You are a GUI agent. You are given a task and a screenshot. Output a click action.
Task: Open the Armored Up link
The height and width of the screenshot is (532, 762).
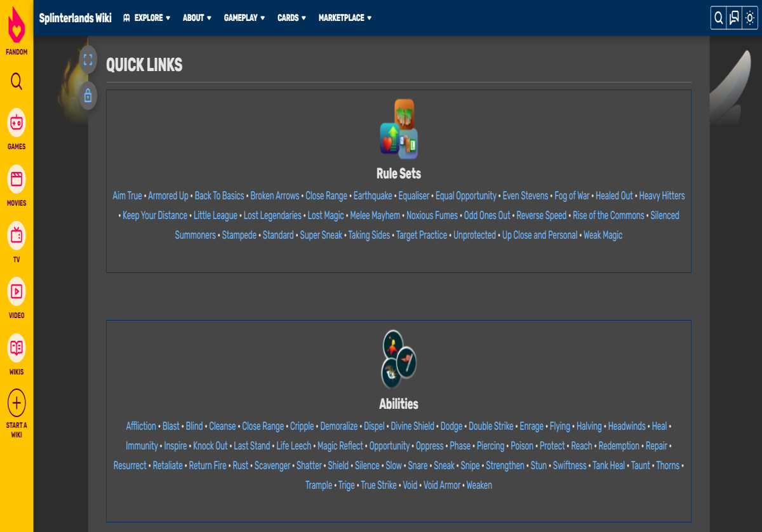pyautogui.click(x=168, y=196)
